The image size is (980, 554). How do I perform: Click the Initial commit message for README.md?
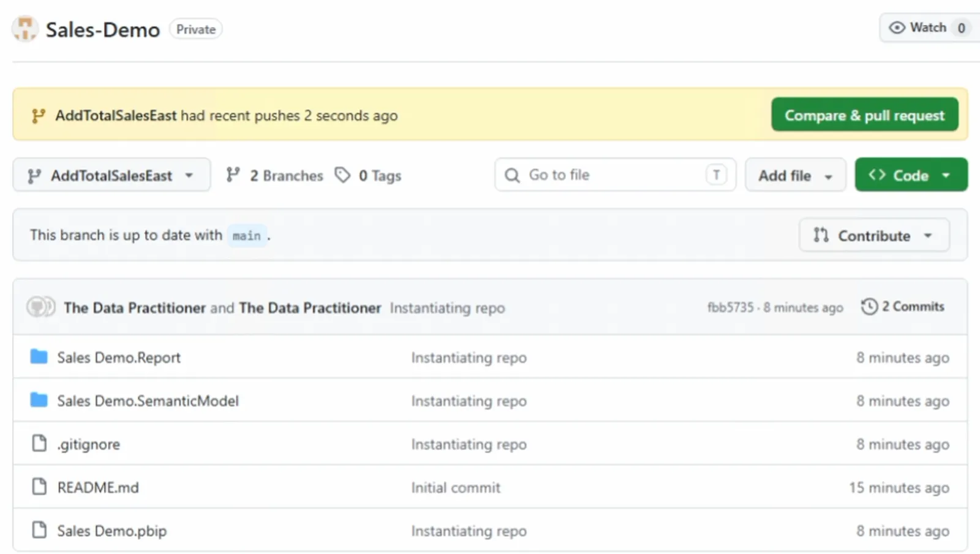(456, 487)
